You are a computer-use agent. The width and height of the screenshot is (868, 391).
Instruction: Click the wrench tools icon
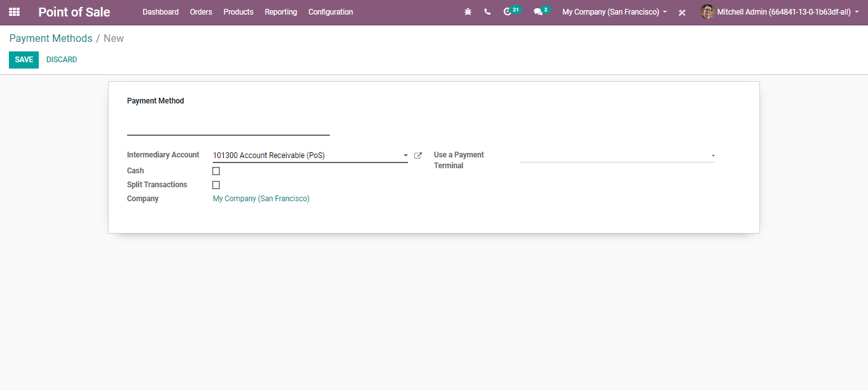(682, 12)
